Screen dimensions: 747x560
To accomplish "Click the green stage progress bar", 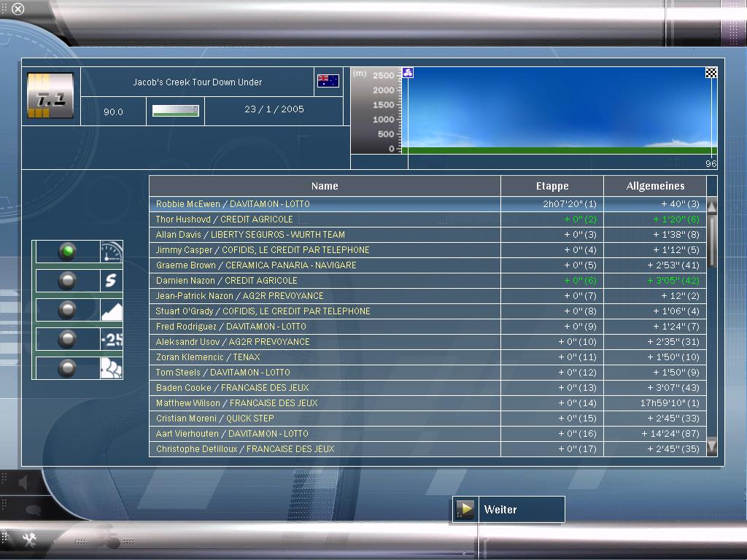I will point(175,111).
